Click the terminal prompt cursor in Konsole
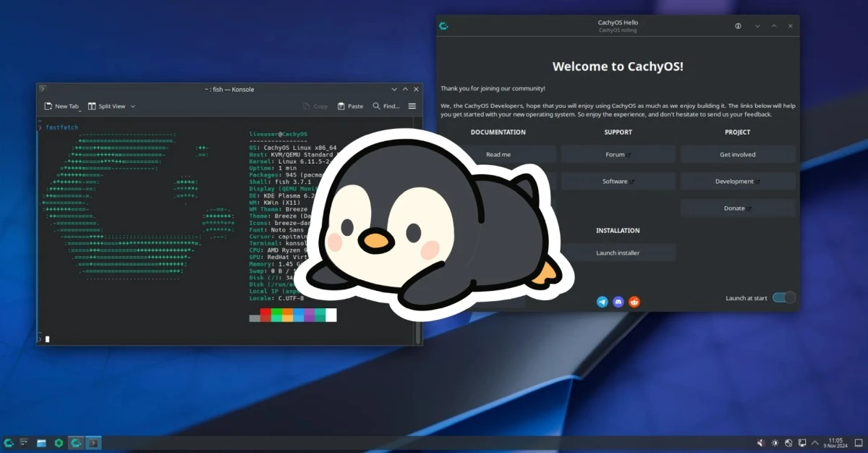The image size is (868, 453). tap(47, 339)
